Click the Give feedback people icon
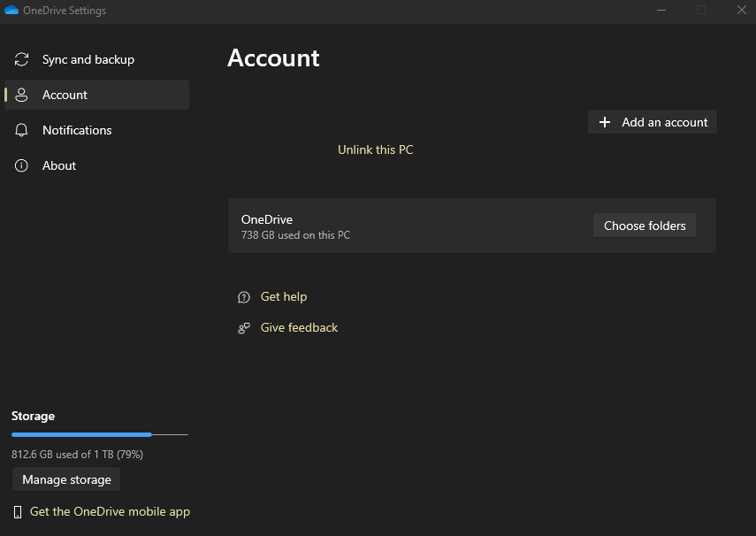Viewport: 756px width, 536px height. point(244,328)
